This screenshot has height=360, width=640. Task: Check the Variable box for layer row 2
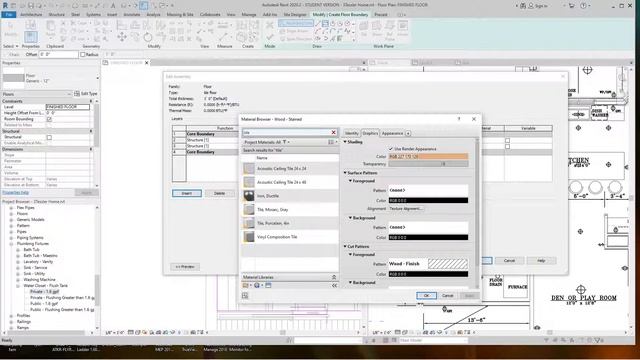[x=507, y=140]
